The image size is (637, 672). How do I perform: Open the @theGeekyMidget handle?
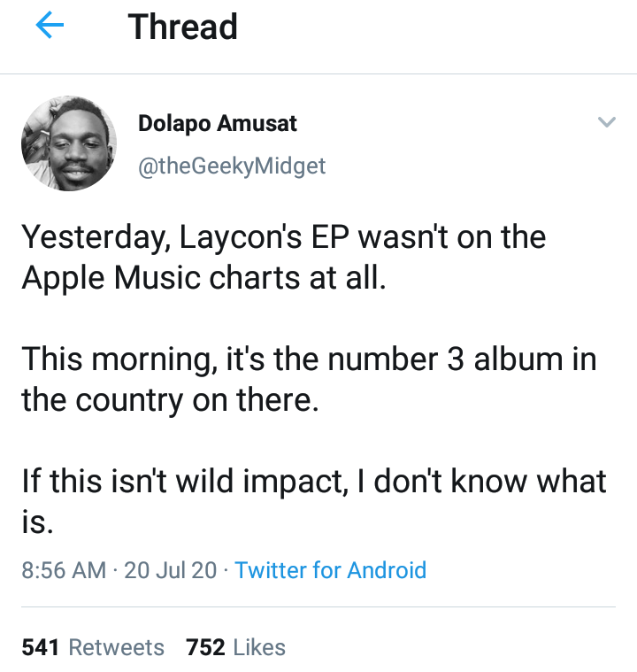point(232,165)
